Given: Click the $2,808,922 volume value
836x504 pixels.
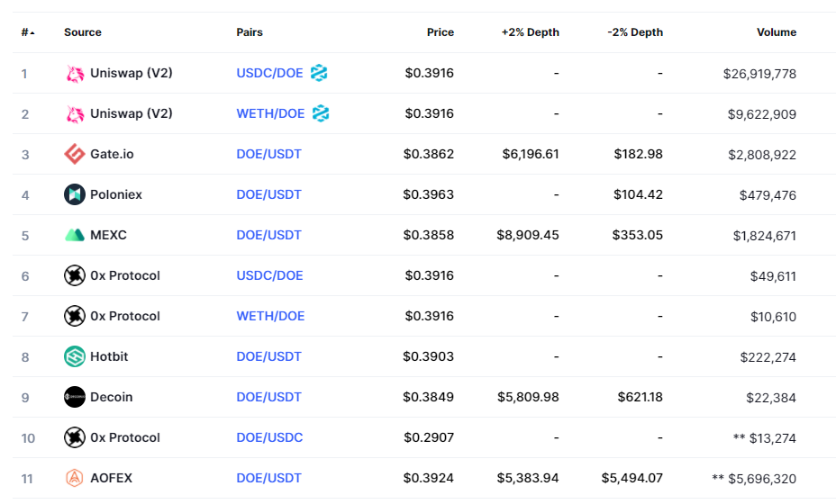Looking at the screenshot, I should point(762,155).
